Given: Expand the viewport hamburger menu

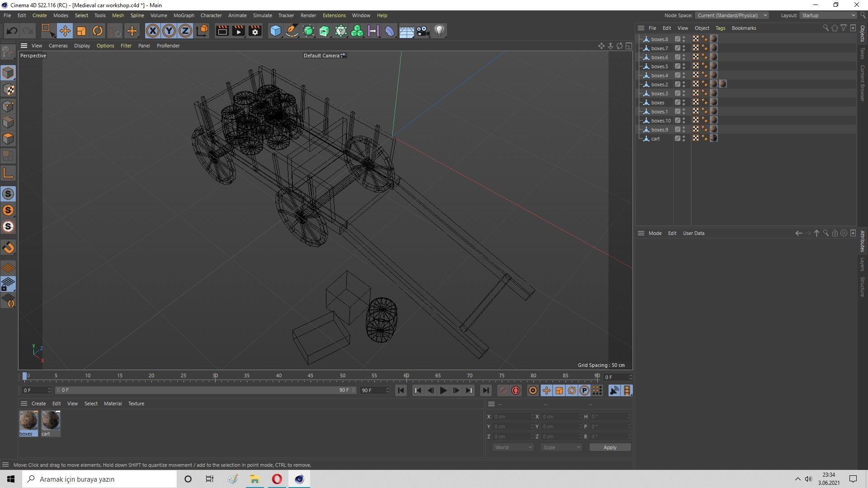Looking at the screenshot, I should (x=24, y=46).
